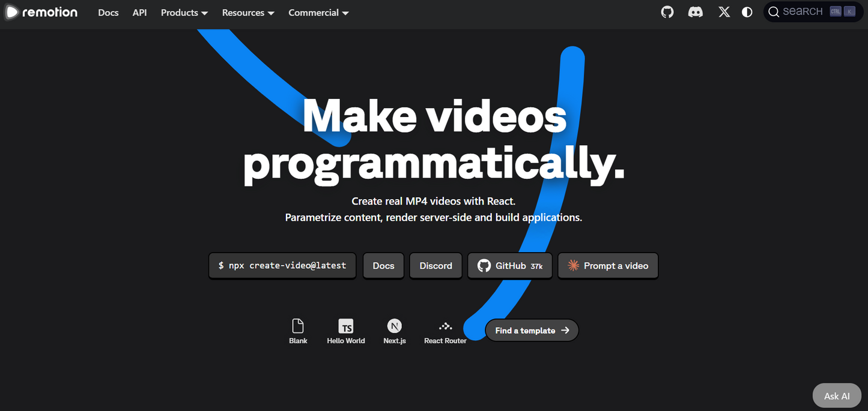Toggle dark/light theme with the contrast icon
The height and width of the screenshot is (411, 868).
click(747, 11)
